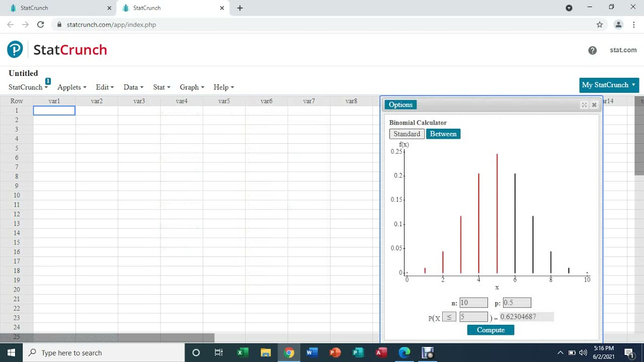Open the Options menu in calculator
644x362 pixels.
(x=400, y=105)
